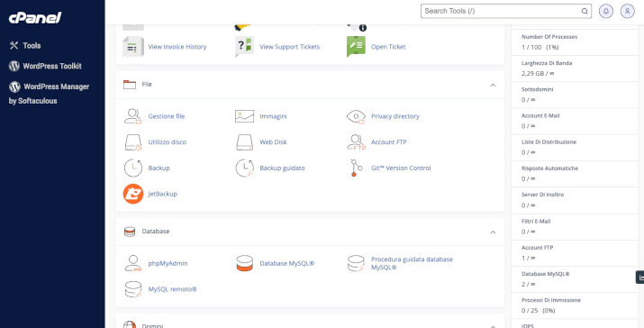
Task: Open the View Support Tickets link
Action: (x=289, y=47)
